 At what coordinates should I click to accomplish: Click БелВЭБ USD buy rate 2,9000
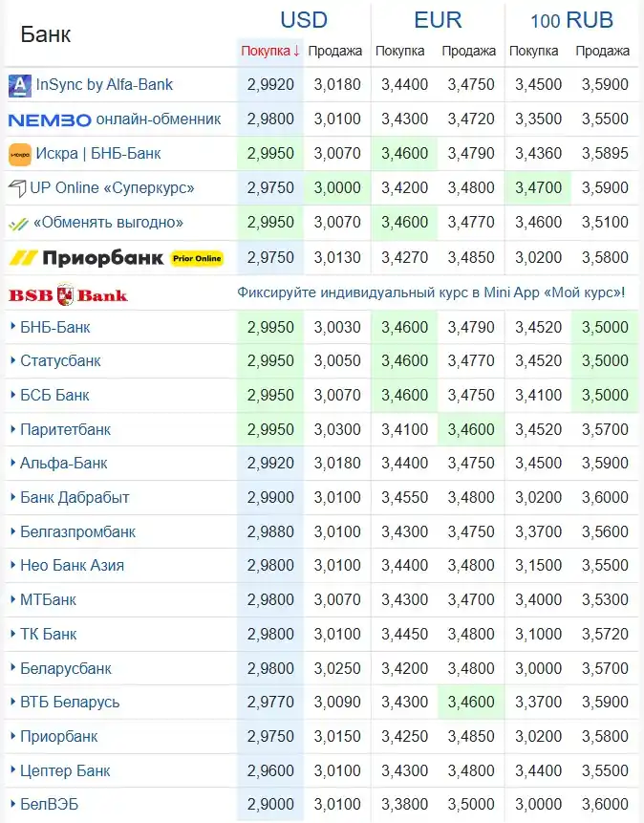(x=270, y=805)
